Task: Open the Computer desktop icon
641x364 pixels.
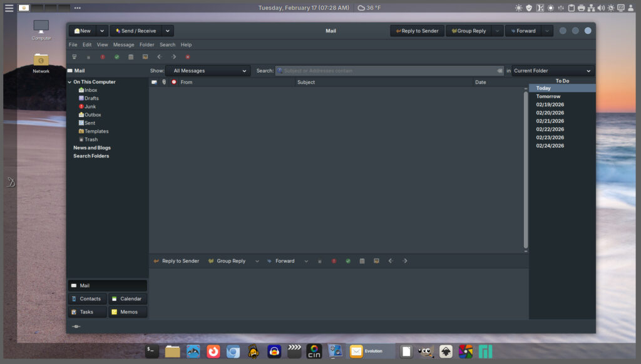Action: [x=41, y=30]
